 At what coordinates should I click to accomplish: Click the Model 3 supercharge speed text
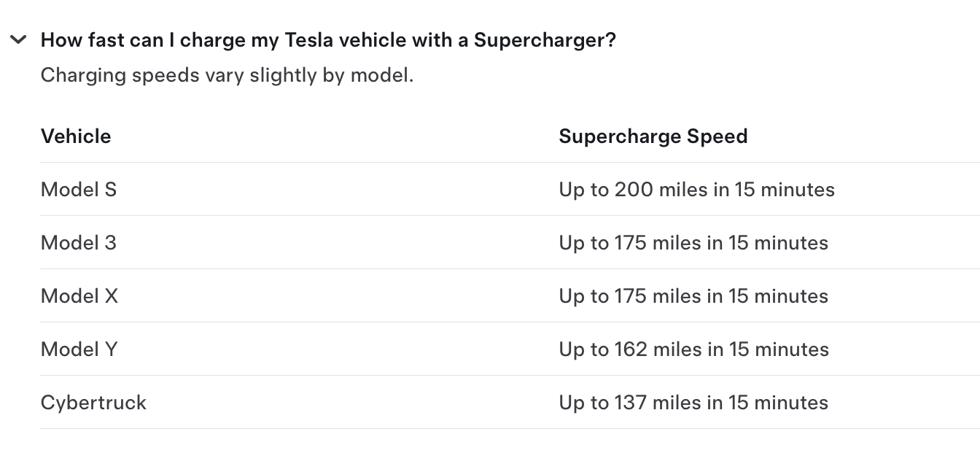coord(693,243)
